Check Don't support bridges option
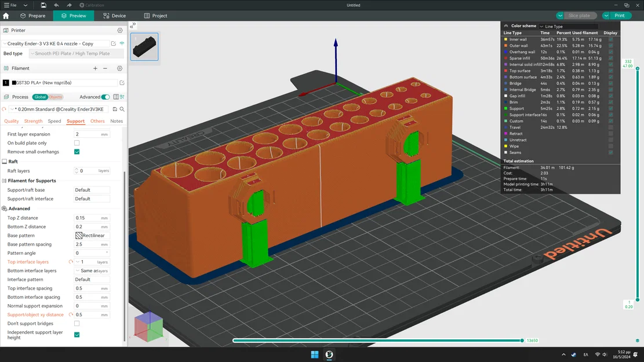Image resolution: width=644 pixels, height=362 pixels. click(x=77, y=323)
